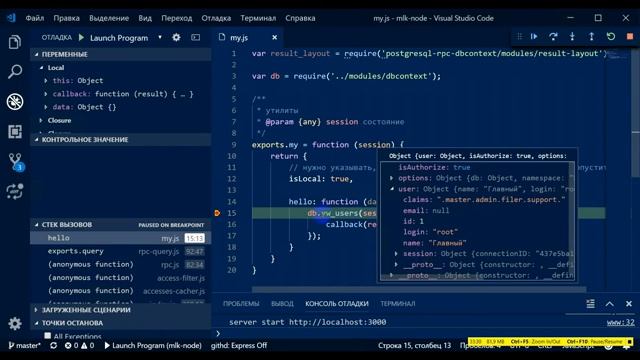Image resolution: width=640 pixels, height=360 pixels.
Task: Collapse 'user' in the hover tooltip
Action: pyautogui.click(x=391, y=189)
